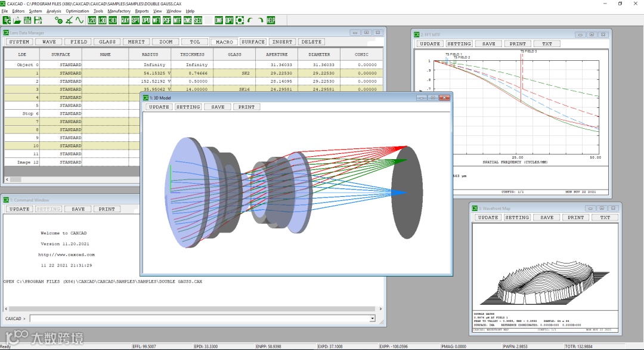Open the Reports menu
This screenshot has height=350, width=644.
pos(142,11)
